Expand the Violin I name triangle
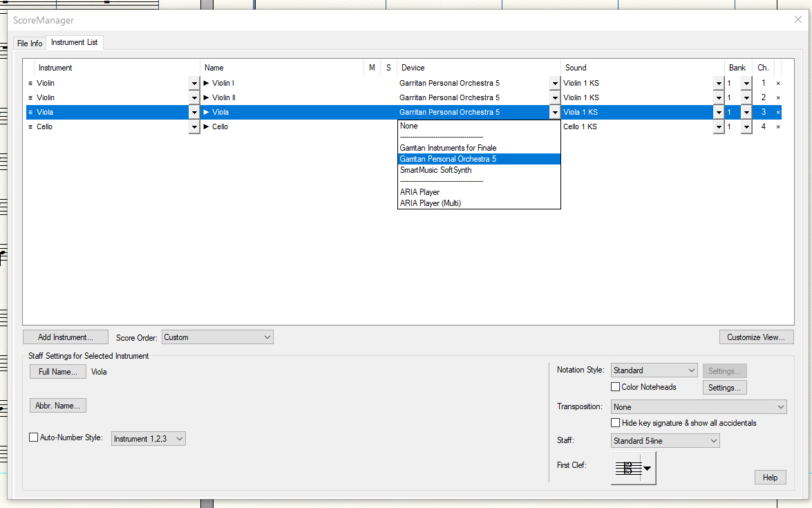Image resolution: width=812 pixels, height=508 pixels. (x=207, y=84)
